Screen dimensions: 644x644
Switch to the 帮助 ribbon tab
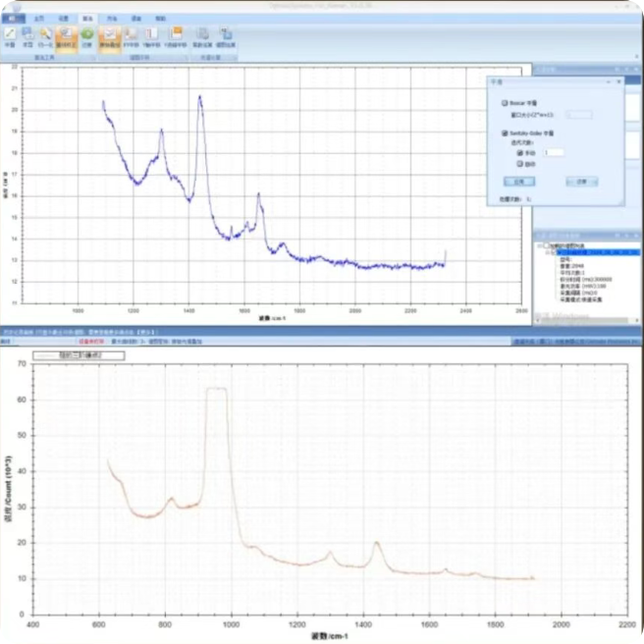point(161,19)
